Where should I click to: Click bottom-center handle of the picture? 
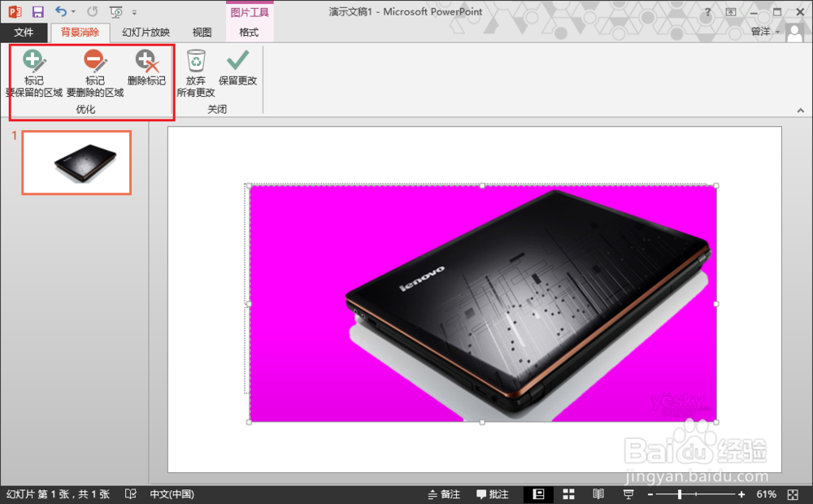(x=482, y=423)
